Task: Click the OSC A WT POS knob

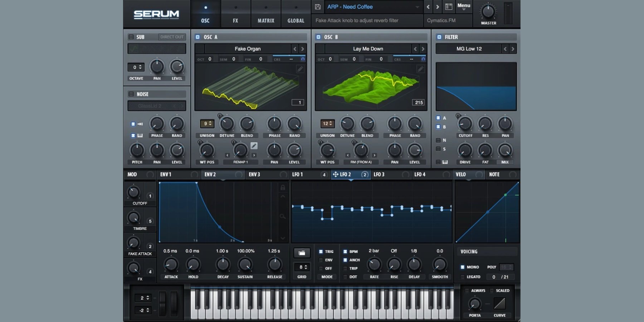Action: click(x=207, y=151)
